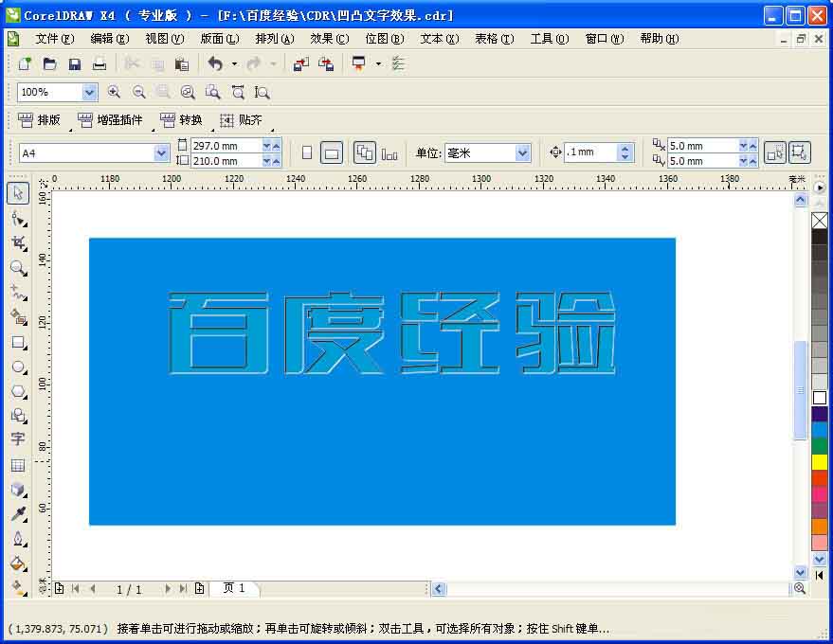Activate the Zoom tool in toolbox
This screenshot has width=833, height=644.
click(18, 268)
